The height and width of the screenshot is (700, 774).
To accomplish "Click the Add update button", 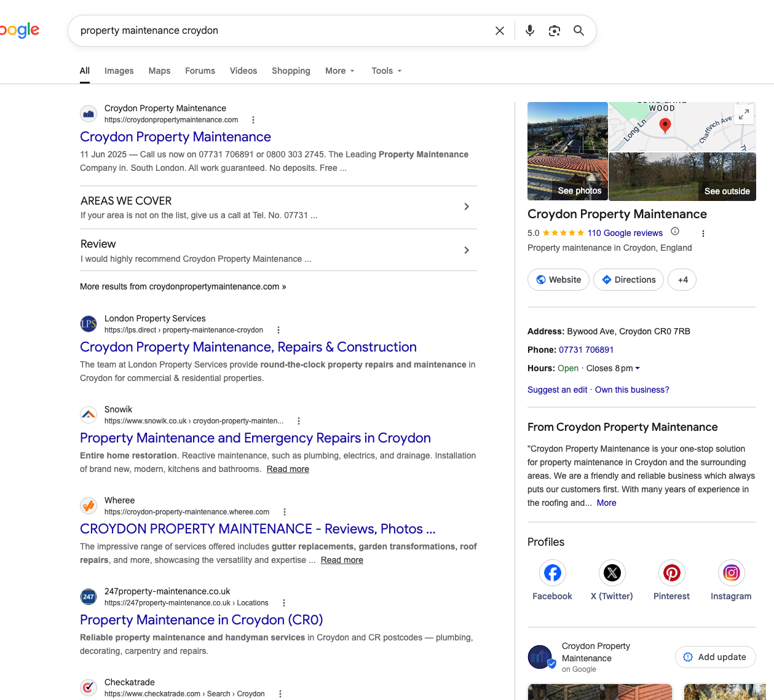I will (x=716, y=657).
